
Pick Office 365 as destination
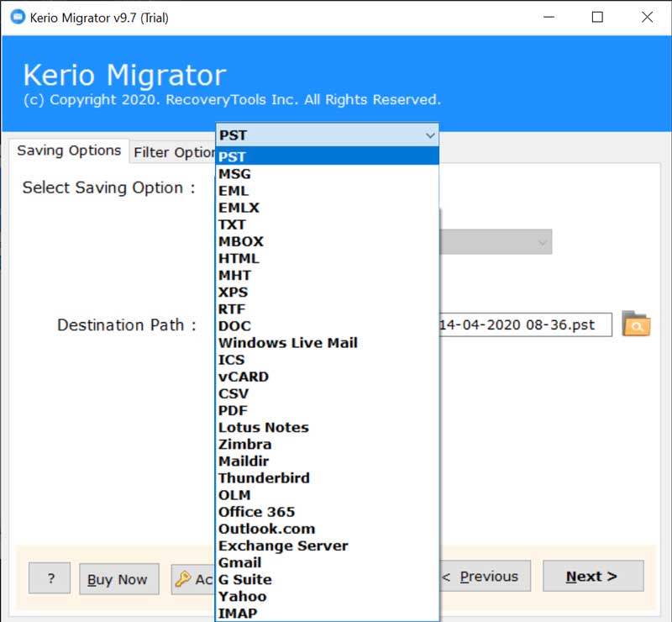coord(328,512)
